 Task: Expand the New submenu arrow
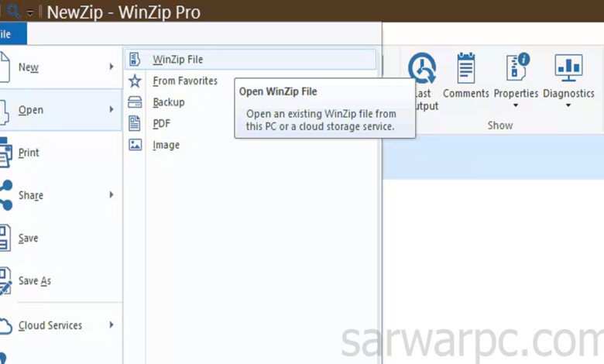click(x=112, y=67)
